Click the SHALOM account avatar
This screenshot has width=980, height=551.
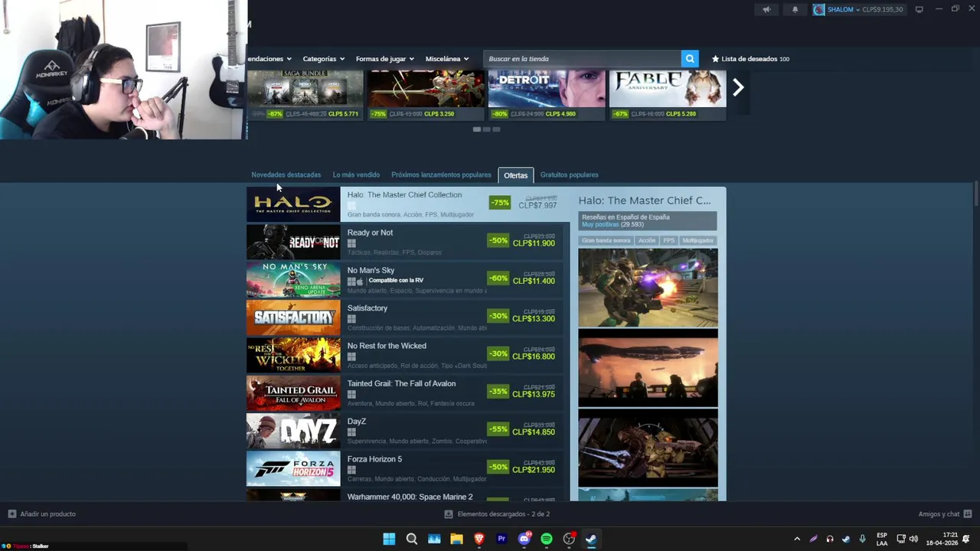(x=819, y=9)
